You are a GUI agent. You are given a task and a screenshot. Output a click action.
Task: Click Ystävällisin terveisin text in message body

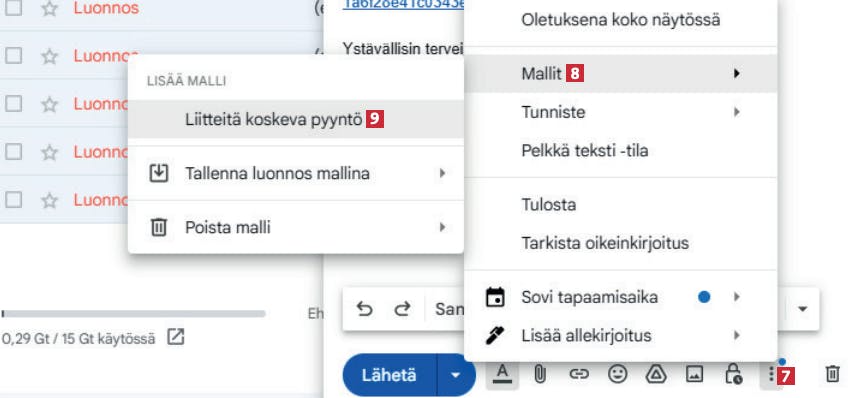click(403, 48)
